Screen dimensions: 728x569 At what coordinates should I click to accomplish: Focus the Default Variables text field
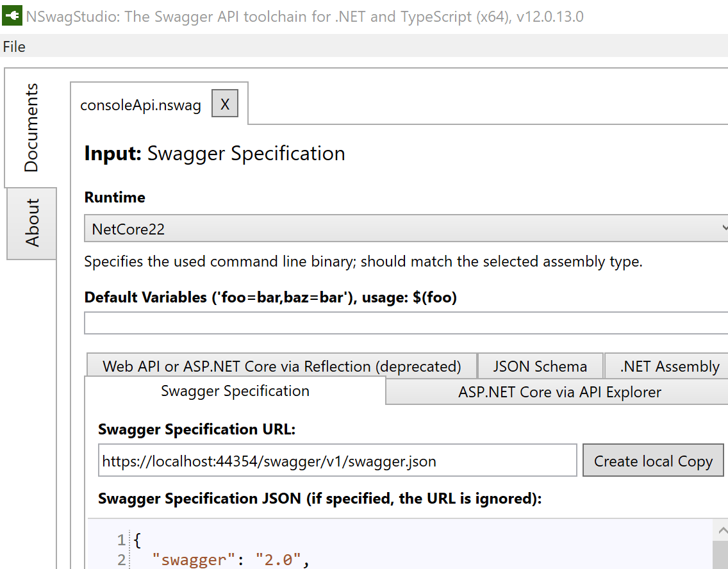406,323
